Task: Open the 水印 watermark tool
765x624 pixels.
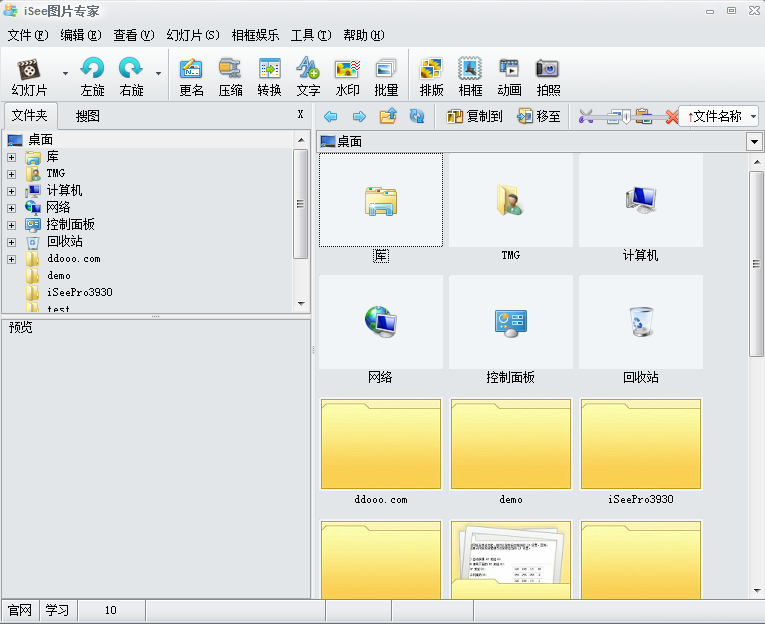Action: (x=347, y=76)
